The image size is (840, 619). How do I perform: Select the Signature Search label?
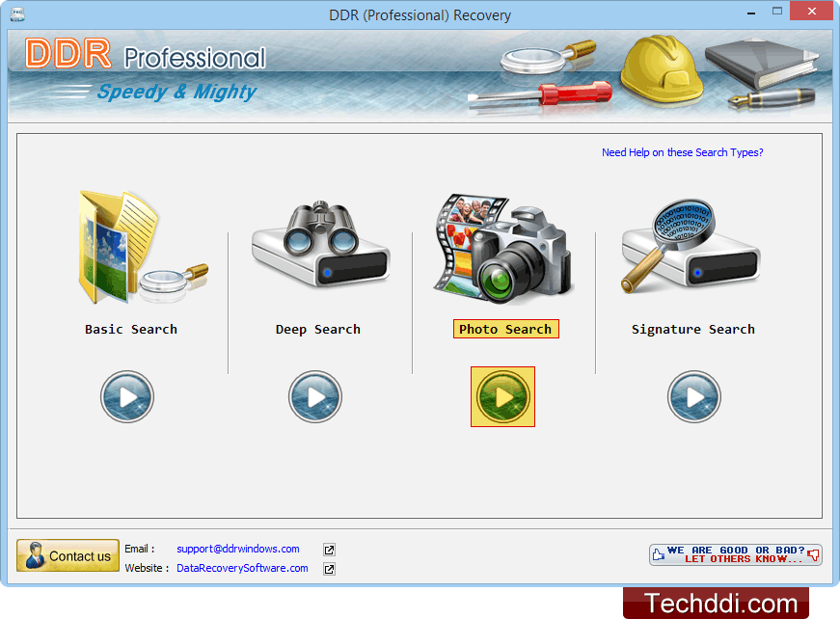(692, 330)
